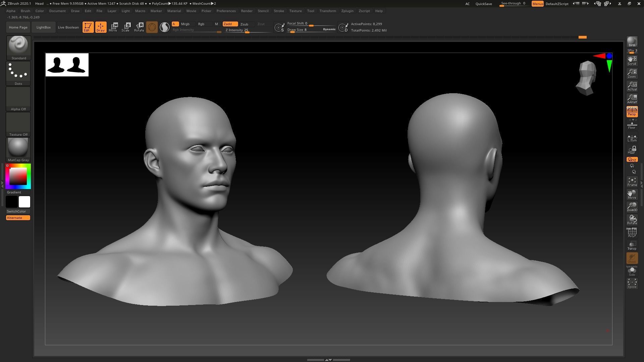Enable Alternate color button
The width and height of the screenshot is (644, 362).
click(x=18, y=218)
